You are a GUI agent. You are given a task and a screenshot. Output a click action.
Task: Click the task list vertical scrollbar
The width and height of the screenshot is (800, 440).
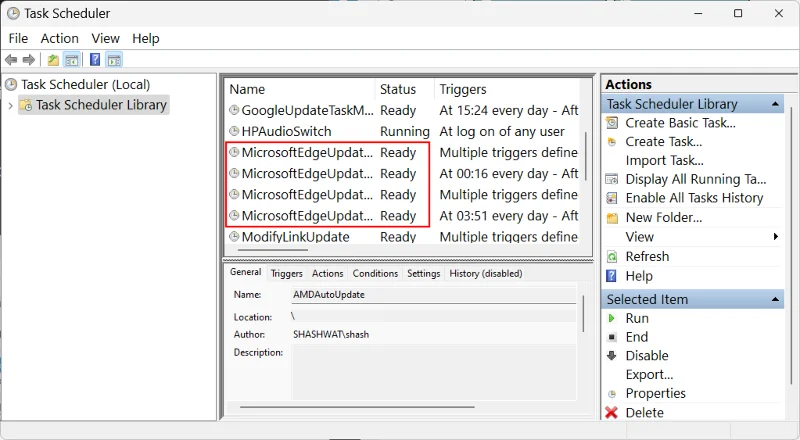pyautogui.click(x=586, y=156)
